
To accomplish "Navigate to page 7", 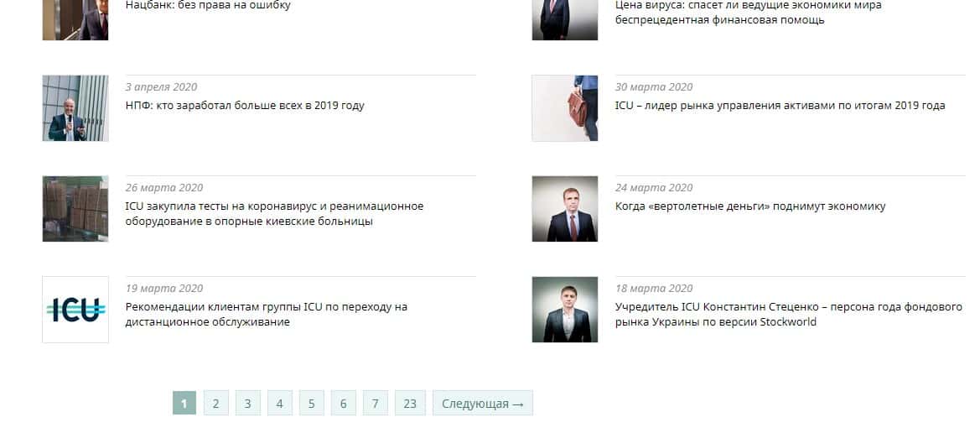I will 375,404.
